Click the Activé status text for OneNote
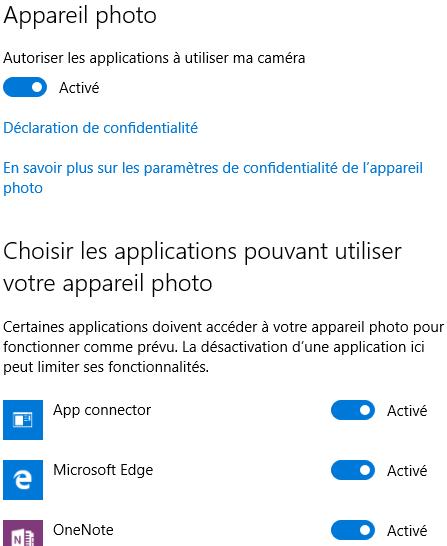 (407, 531)
